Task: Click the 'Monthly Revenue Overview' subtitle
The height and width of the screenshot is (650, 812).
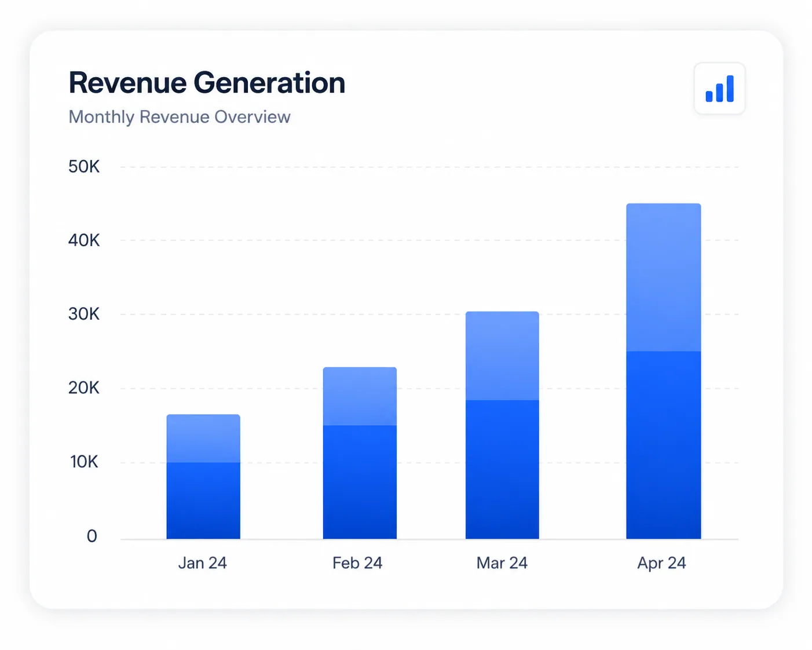Action: click(180, 117)
